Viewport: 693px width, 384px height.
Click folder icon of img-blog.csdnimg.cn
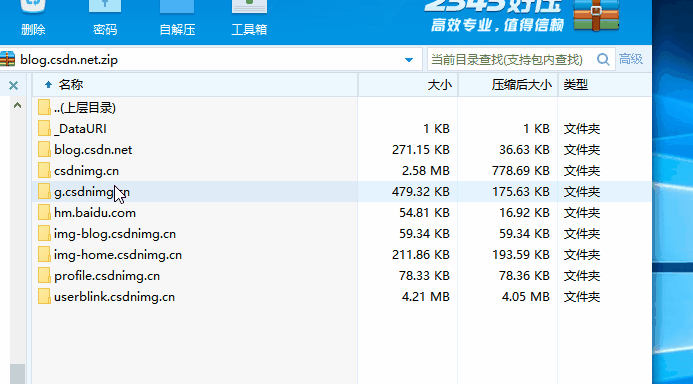click(44, 233)
